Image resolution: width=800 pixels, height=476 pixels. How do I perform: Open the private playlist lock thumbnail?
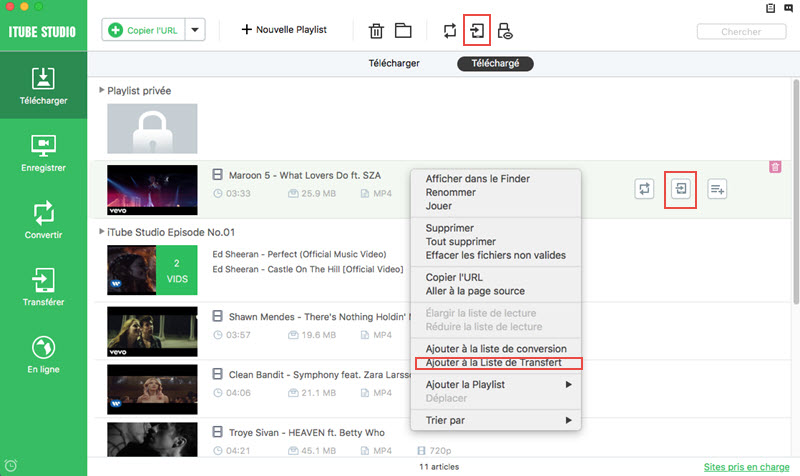(x=152, y=129)
